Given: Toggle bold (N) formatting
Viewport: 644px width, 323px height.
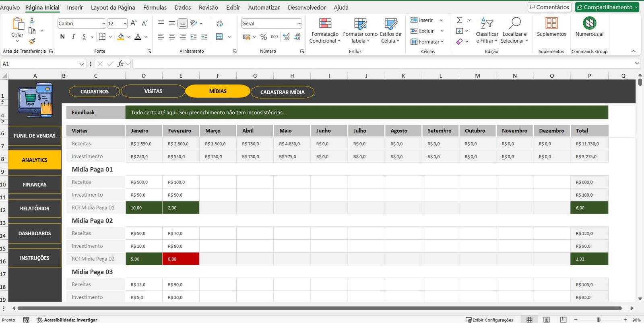Looking at the screenshot, I should [x=62, y=37].
